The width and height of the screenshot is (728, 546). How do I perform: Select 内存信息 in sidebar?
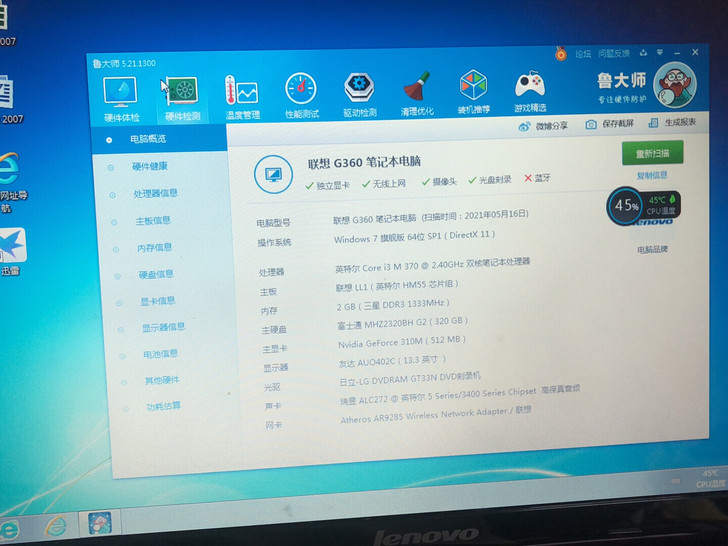154,247
